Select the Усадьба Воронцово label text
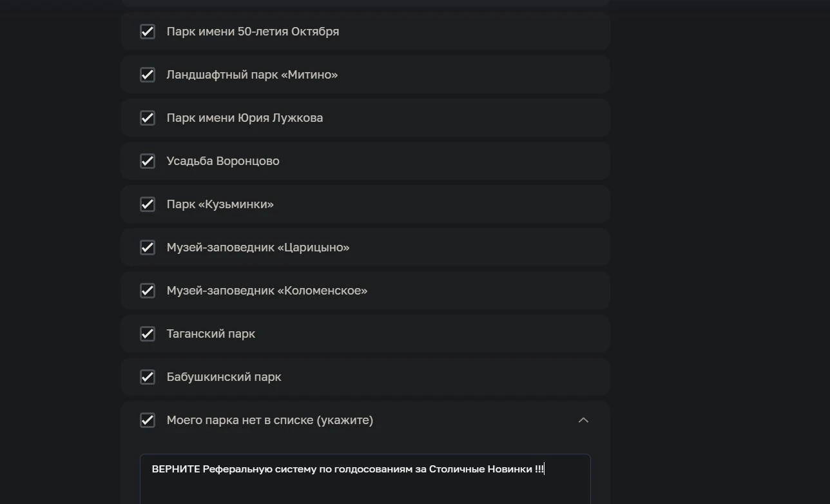Screen dimensions: 830x504 click(223, 161)
